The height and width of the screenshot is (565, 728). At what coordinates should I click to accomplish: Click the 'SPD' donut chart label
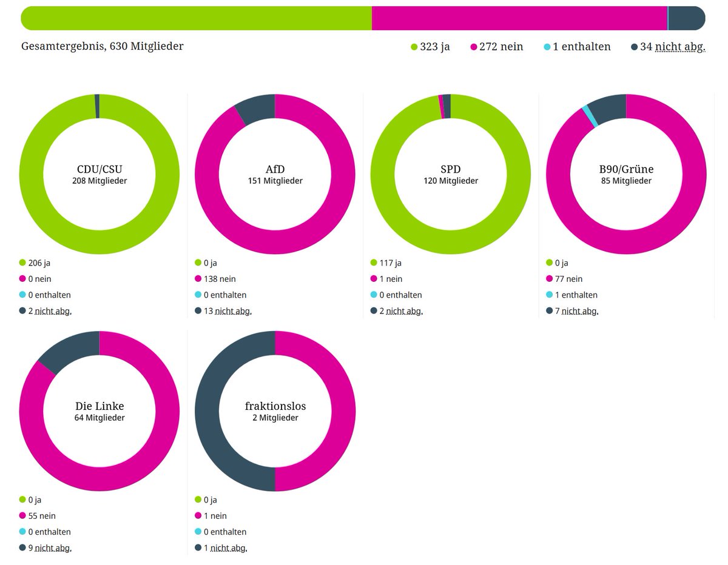tap(451, 169)
